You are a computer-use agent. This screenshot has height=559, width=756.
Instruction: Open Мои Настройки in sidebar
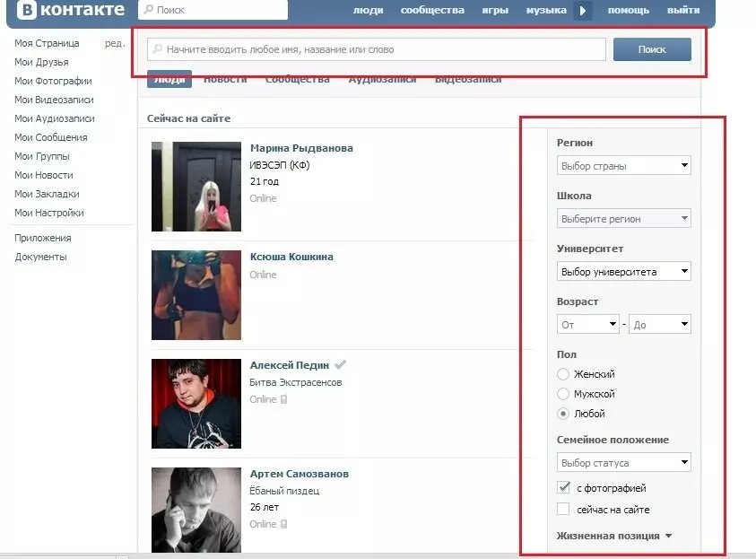49,213
